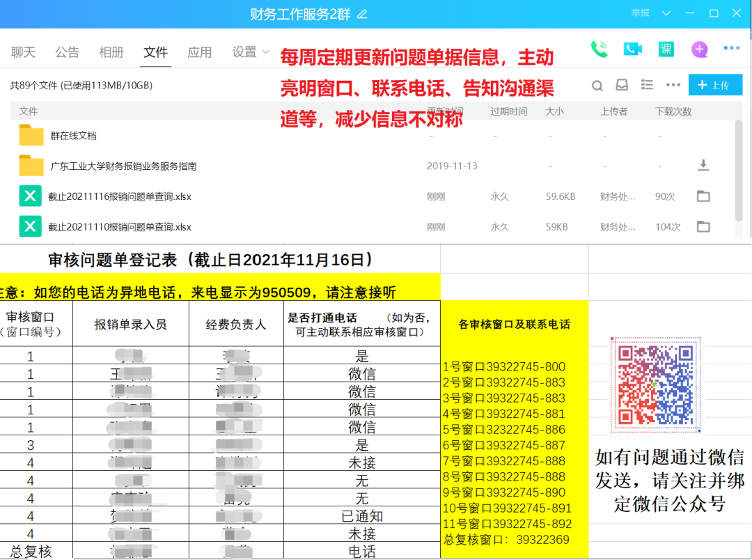Viewport: 752px width, 560px height.
Task: Open folder location for 截止20211116报销问题单查询.xlsx
Action: tap(703, 196)
